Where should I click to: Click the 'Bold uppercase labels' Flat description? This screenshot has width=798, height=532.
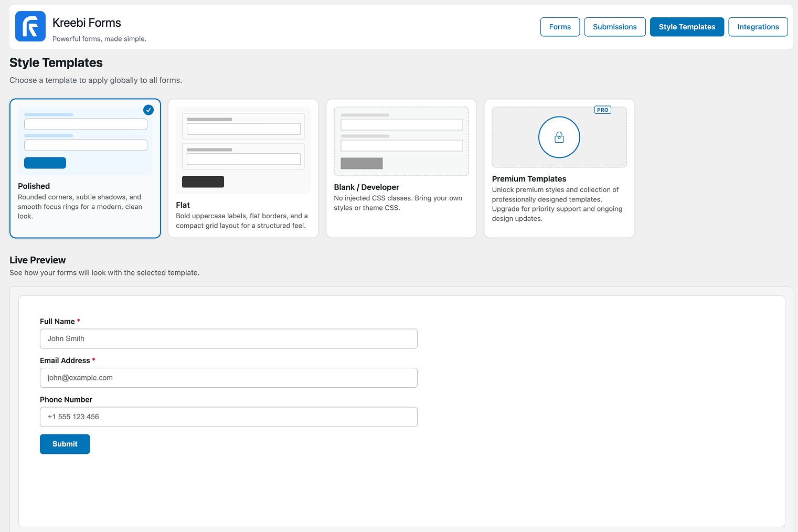(x=242, y=221)
